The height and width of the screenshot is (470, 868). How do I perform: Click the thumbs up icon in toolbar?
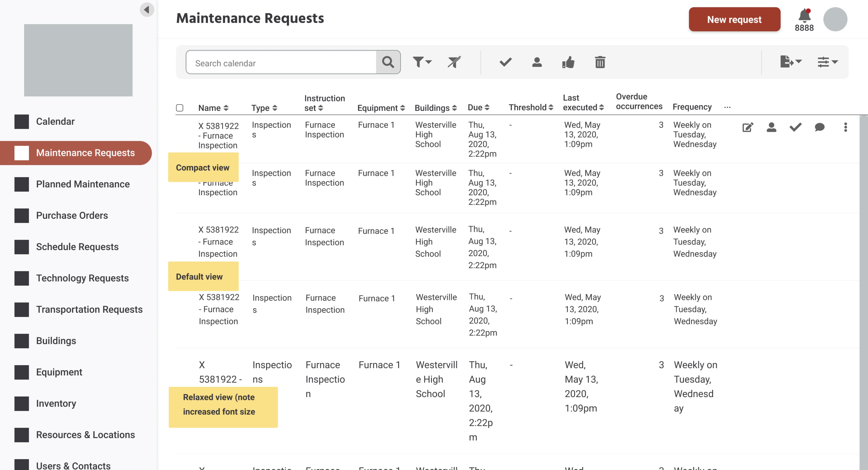568,62
